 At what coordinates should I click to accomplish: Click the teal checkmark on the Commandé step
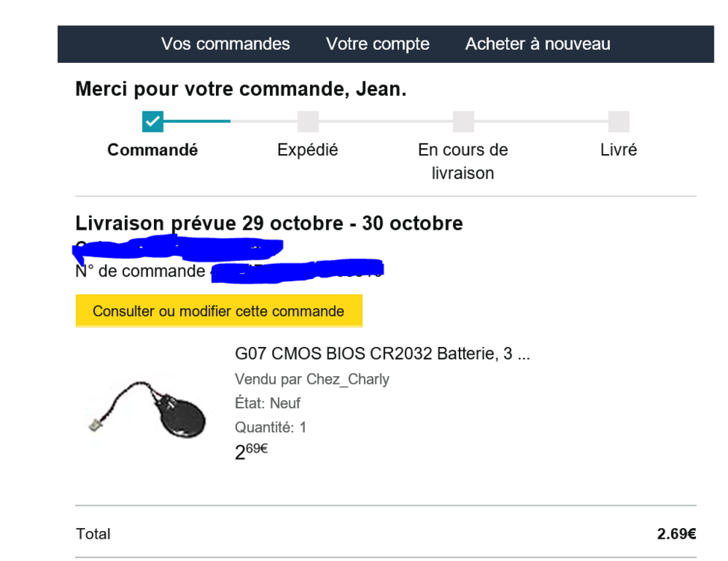pyautogui.click(x=152, y=121)
